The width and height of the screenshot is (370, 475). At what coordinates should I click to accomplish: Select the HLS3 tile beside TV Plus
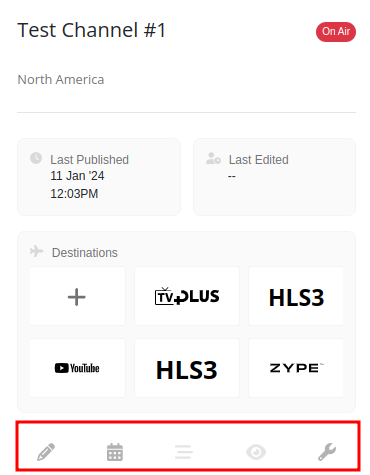296,296
